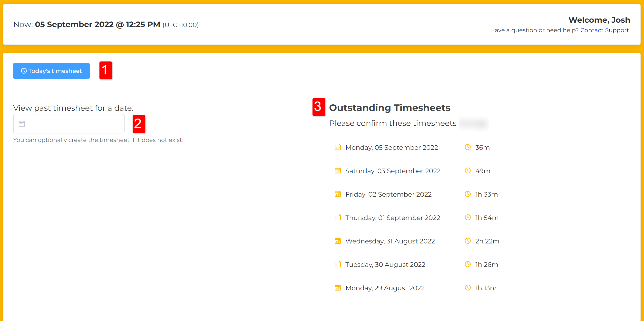
Task: Click calendar icon beside Saturday, 03 September 2022
Action: [338, 171]
